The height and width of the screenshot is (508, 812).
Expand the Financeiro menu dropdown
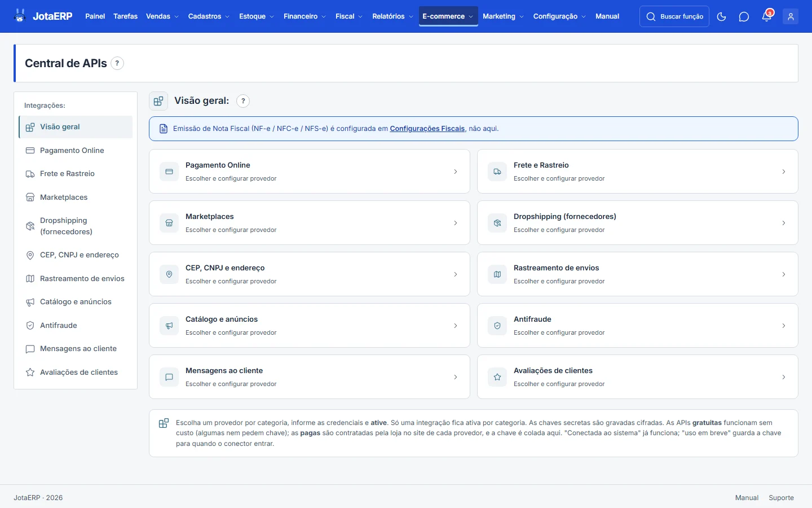pos(304,16)
